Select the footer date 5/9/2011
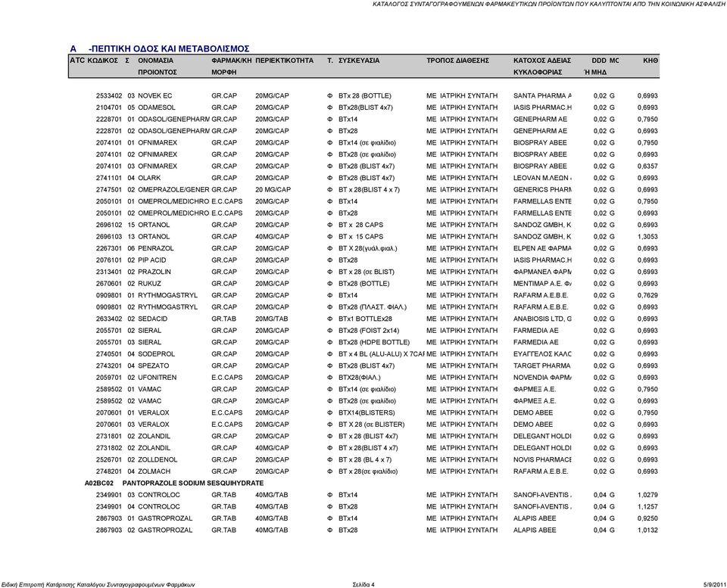727x588 pixels. coord(714,584)
